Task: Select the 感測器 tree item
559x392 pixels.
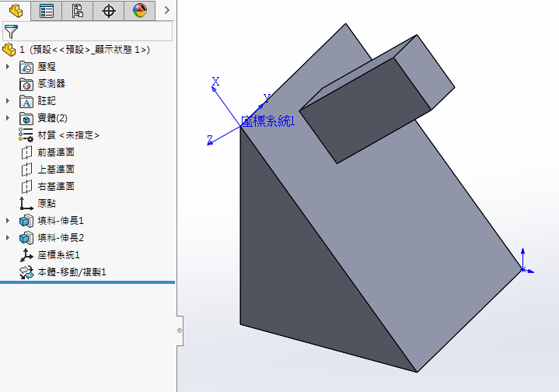Action: pyautogui.click(x=51, y=84)
